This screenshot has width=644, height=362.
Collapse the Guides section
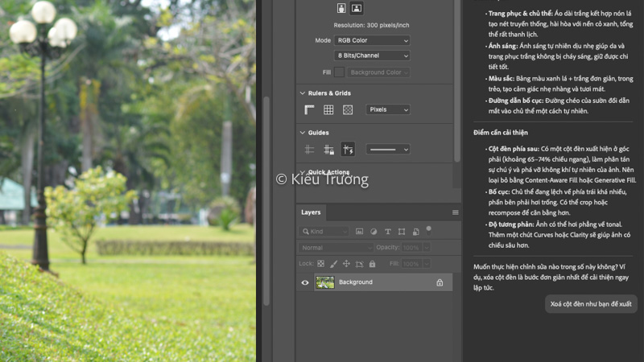303,133
